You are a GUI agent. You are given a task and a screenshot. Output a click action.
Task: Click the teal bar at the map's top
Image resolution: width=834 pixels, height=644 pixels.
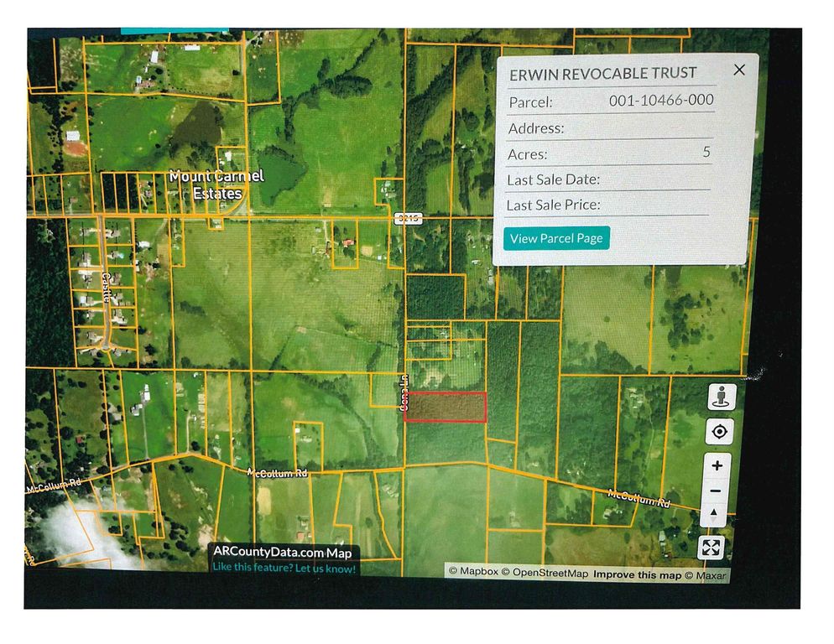point(174,30)
